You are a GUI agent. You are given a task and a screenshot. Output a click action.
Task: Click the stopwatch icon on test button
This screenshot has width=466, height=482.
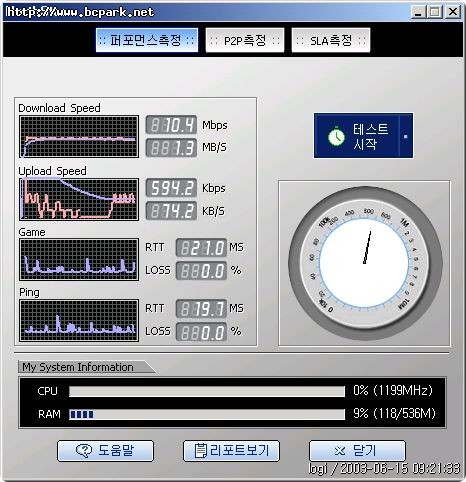click(x=336, y=136)
